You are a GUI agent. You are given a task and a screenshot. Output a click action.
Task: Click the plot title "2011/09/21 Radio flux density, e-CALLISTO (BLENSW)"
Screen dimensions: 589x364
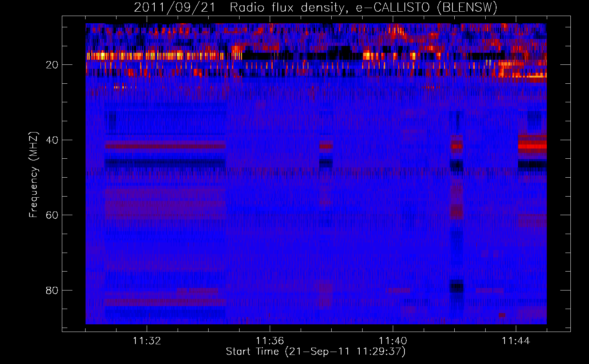pyautogui.click(x=316, y=8)
